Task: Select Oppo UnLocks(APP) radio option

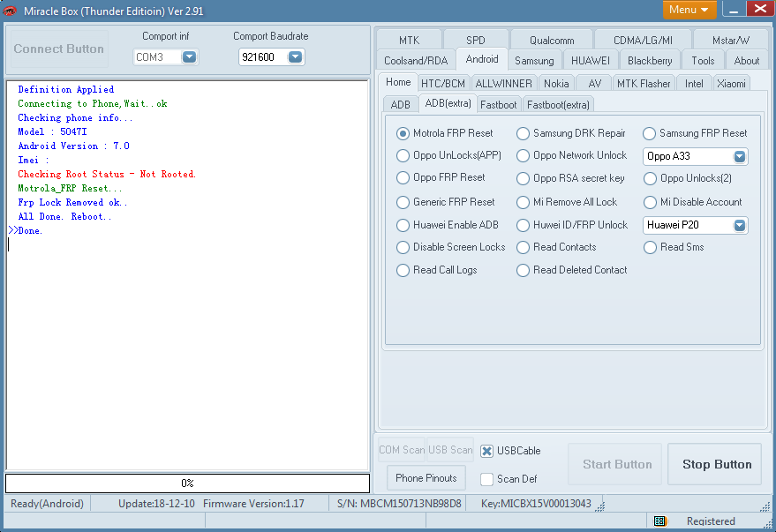Action: 403,156
